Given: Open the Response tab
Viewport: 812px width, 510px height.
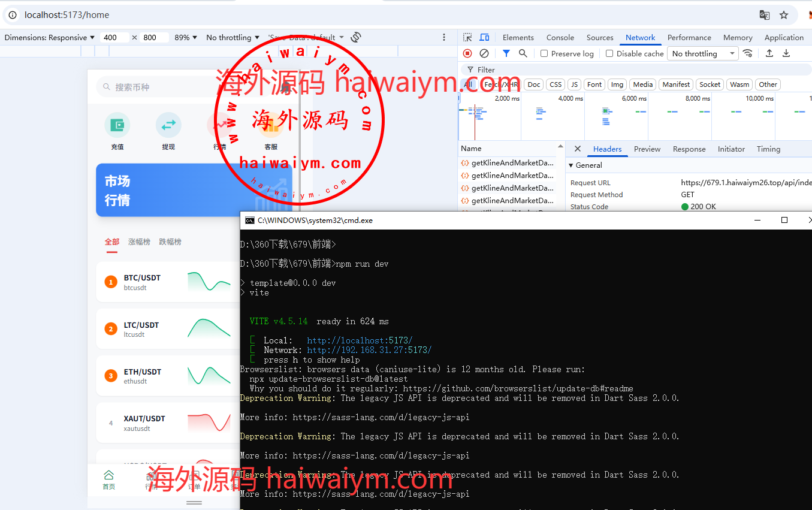Looking at the screenshot, I should click(689, 149).
